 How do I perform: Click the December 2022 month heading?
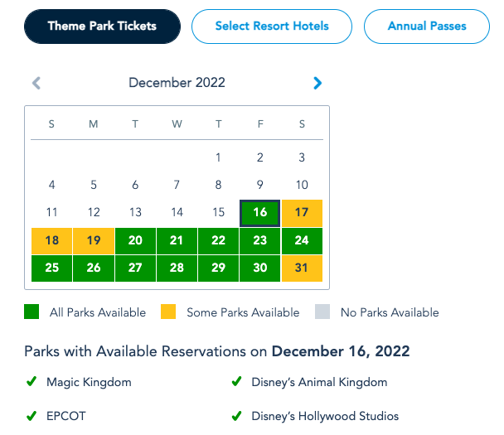[x=177, y=83]
